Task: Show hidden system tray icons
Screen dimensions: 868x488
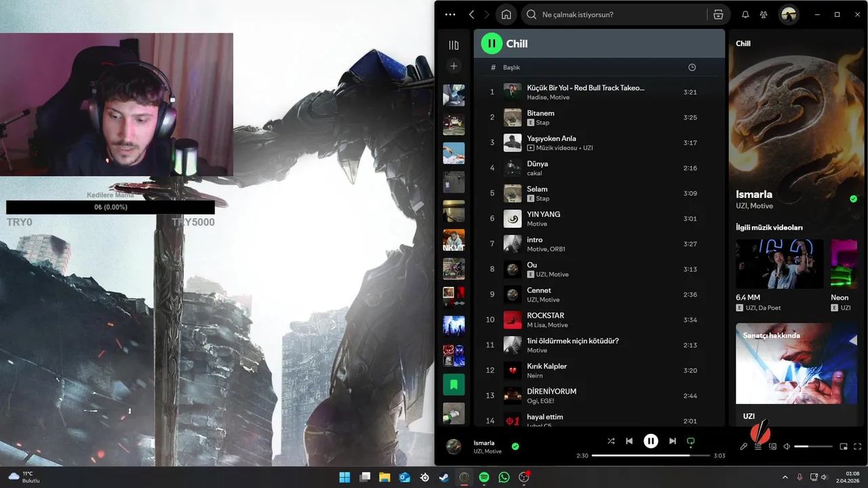Action: tap(785, 477)
